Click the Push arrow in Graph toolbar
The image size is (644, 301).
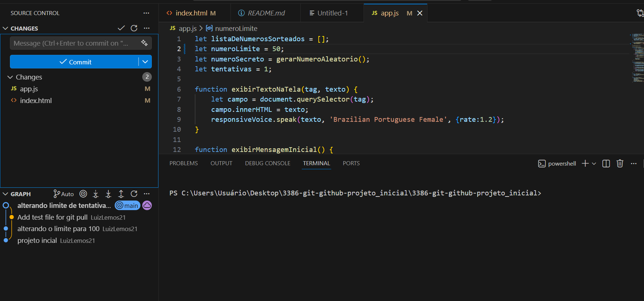pos(121,194)
